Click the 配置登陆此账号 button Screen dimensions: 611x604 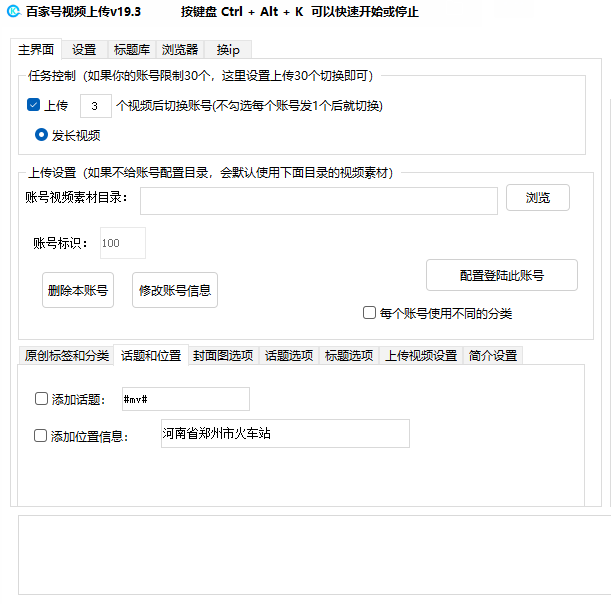tap(502, 275)
